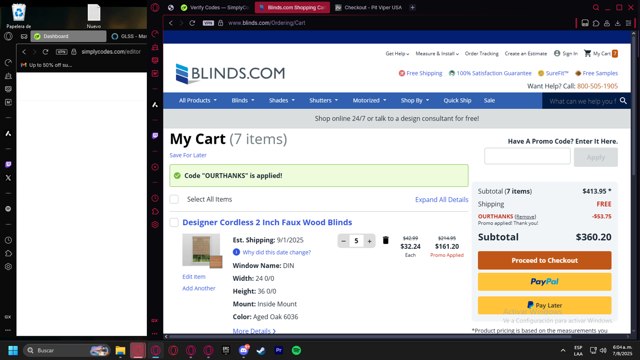Click Expand All Details link

click(442, 200)
